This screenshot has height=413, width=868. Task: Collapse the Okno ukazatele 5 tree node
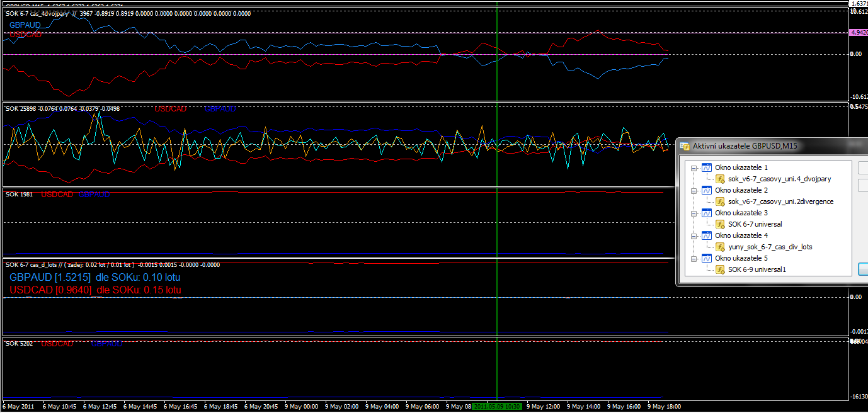694,259
